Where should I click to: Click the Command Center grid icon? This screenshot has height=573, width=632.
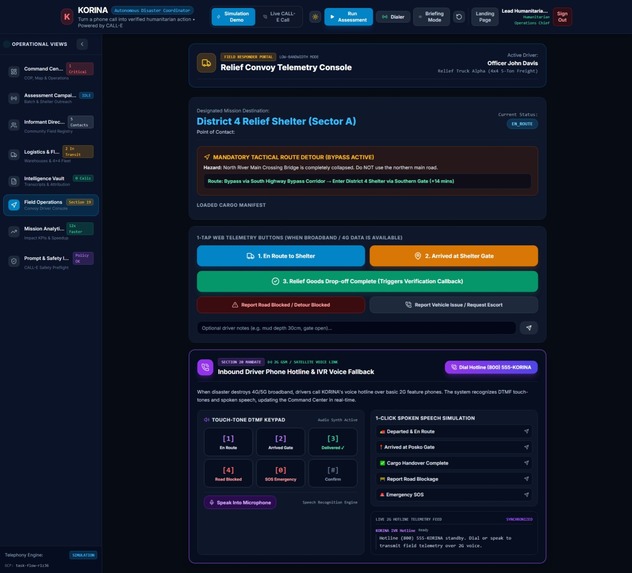click(14, 72)
